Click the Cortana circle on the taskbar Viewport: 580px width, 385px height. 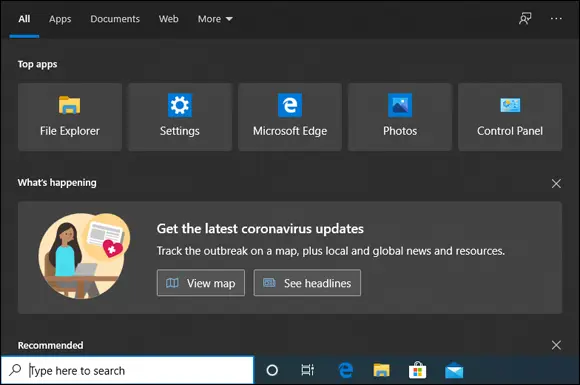pos(272,370)
